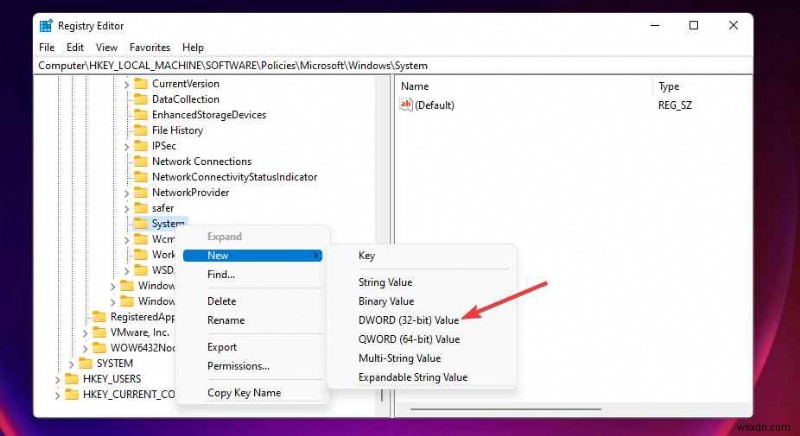This screenshot has height=436, width=800.
Task: Expand the NetworkProvider key
Action: click(x=127, y=193)
